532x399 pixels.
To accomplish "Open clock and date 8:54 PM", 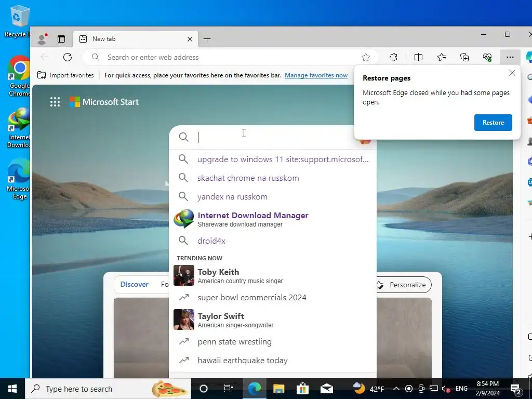I will [x=488, y=389].
